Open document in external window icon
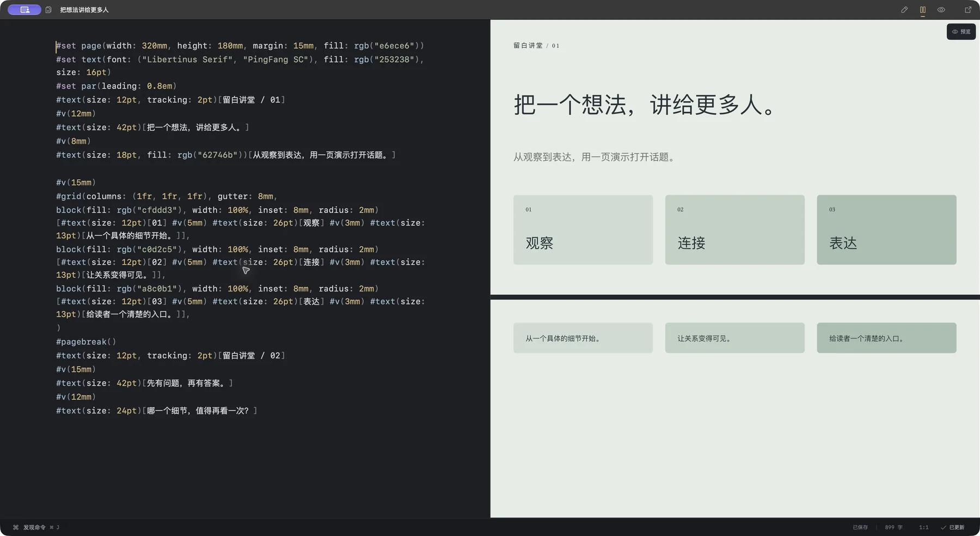This screenshot has height=536, width=980. point(968,10)
